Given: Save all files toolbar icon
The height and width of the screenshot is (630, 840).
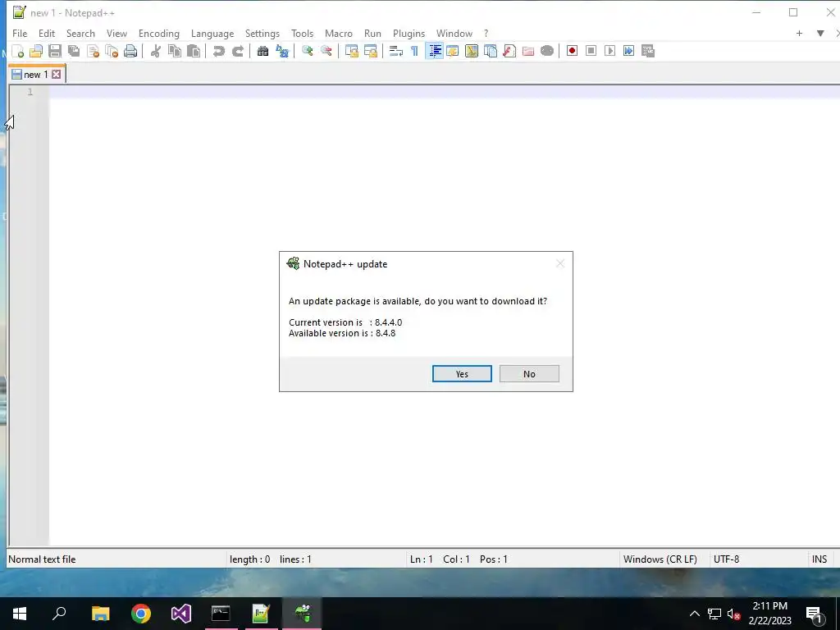Looking at the screenshot, I should [74, 51].
